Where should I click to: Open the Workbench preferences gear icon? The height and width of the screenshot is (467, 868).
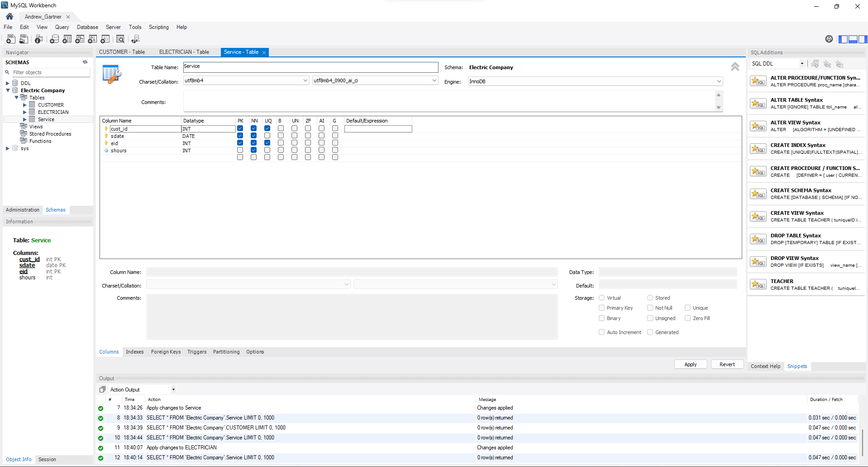click(829, 39)
